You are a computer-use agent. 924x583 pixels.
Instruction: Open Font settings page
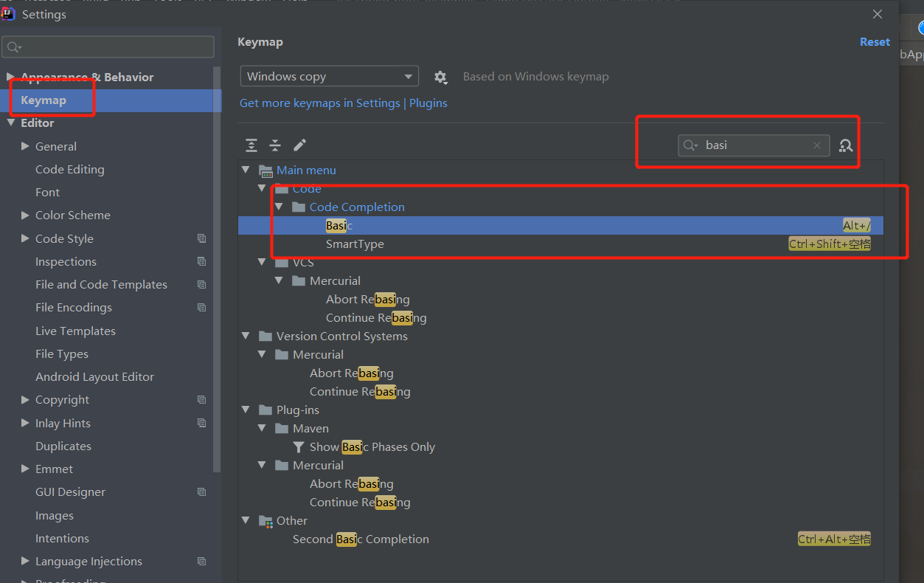pyautogui.click(x=47, y=193)
